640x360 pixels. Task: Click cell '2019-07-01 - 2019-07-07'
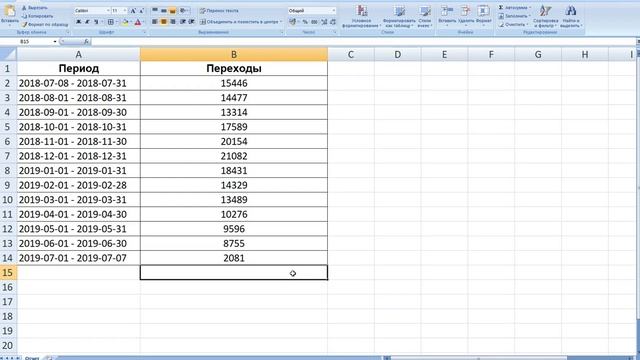coord(78,258)
